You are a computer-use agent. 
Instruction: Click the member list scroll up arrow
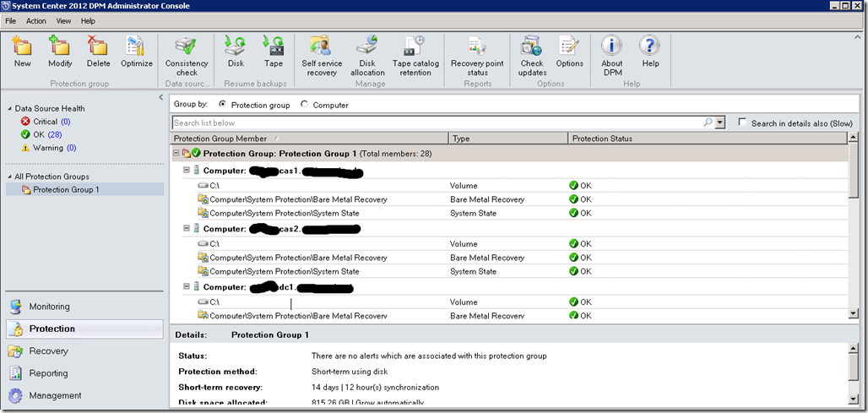[x=853, y=138]
